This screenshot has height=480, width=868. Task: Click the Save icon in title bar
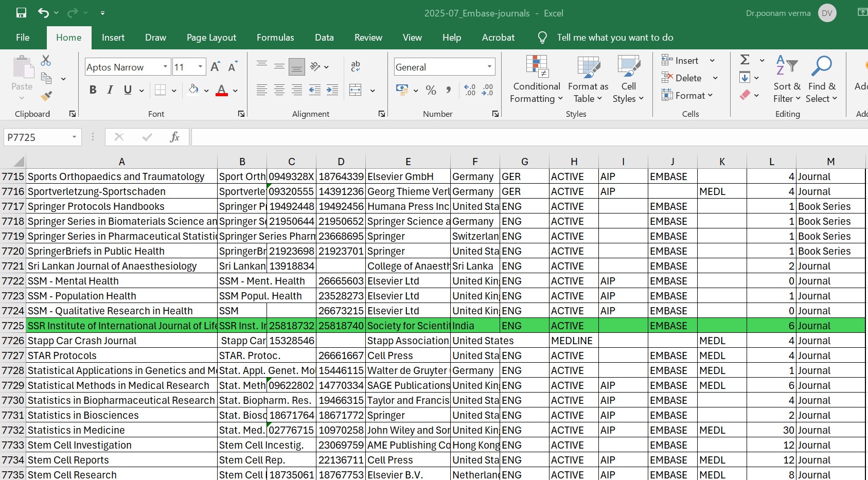(x=21, y=13)
